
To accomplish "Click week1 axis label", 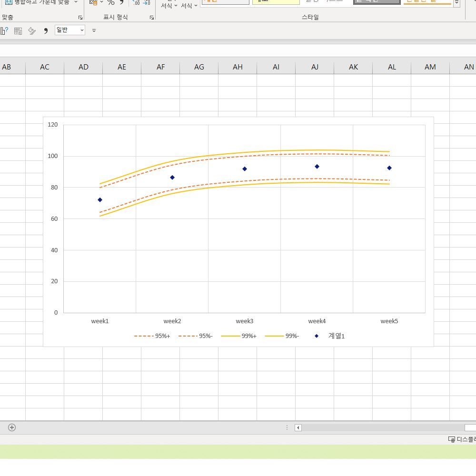I will 100,321.
